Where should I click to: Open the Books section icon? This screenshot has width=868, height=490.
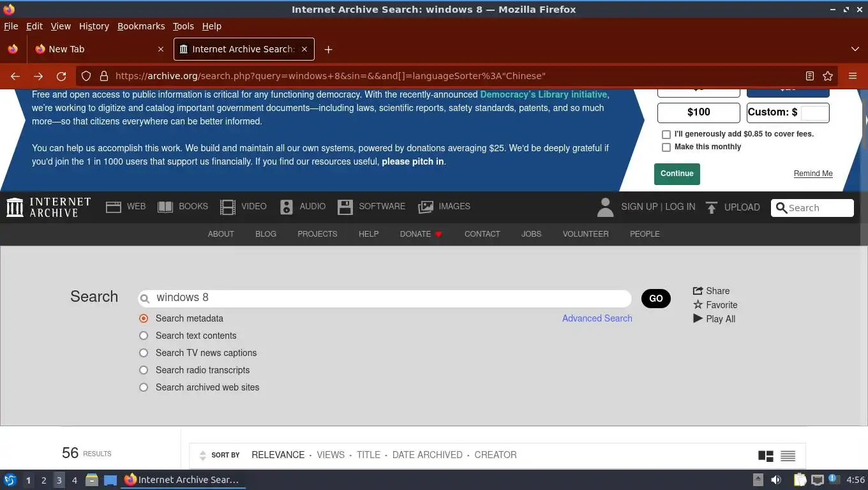tap(165, 207)
